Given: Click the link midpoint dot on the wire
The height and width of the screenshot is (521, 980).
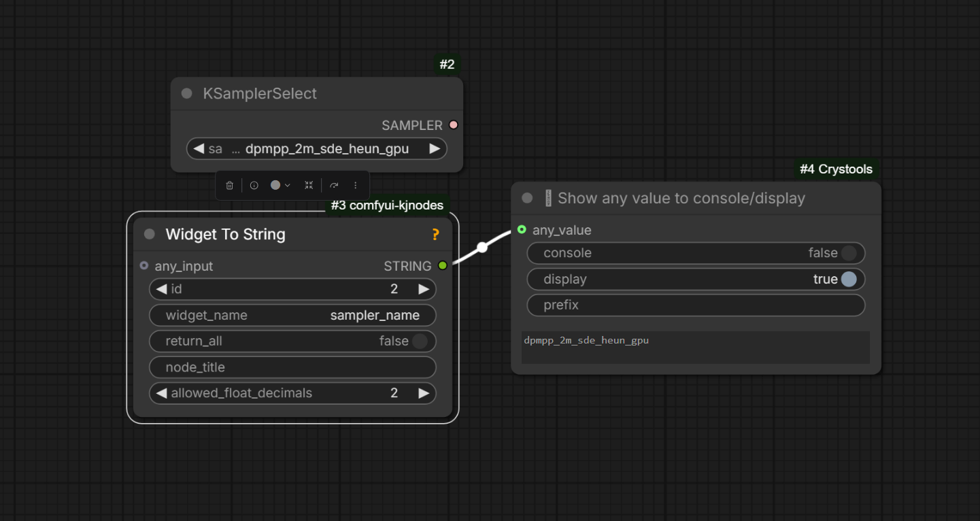Looking at the screenshot, I should tap(482, 248).
